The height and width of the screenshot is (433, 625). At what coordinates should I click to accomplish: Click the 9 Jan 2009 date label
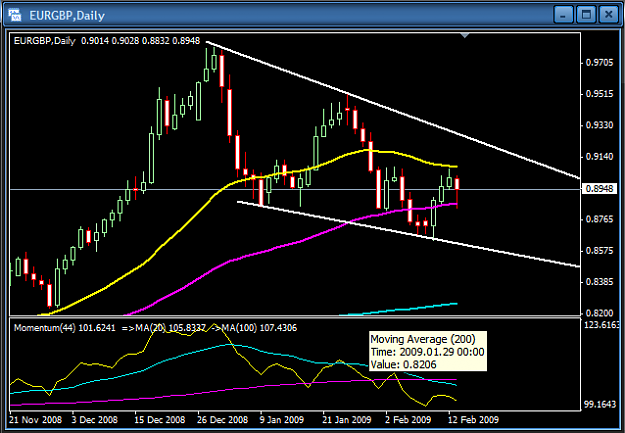click(282, 420)
